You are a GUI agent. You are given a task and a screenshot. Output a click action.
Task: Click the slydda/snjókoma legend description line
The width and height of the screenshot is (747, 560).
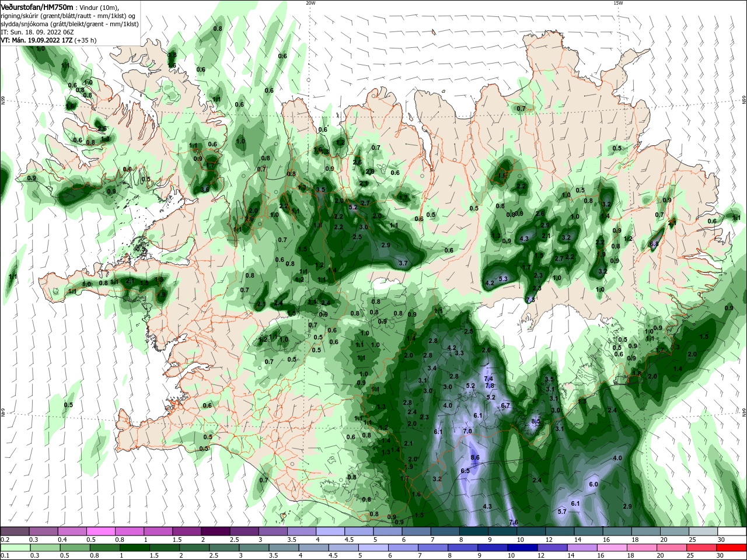pos(69,24)
